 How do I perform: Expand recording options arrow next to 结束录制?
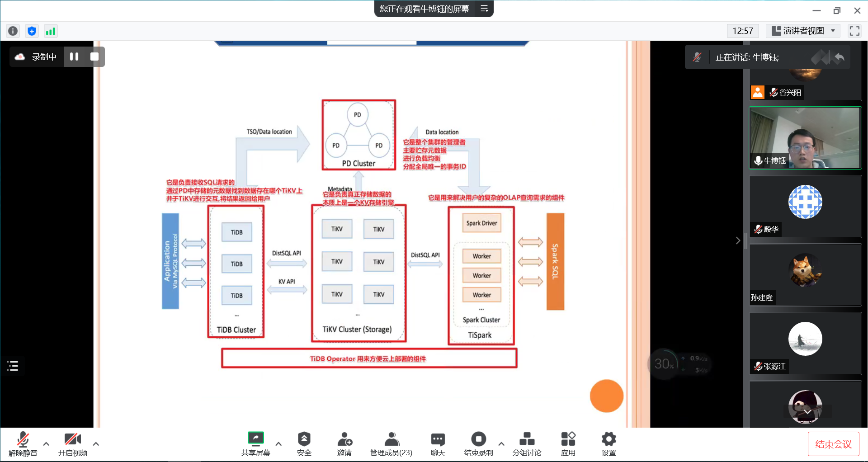(x=501, y=444)
